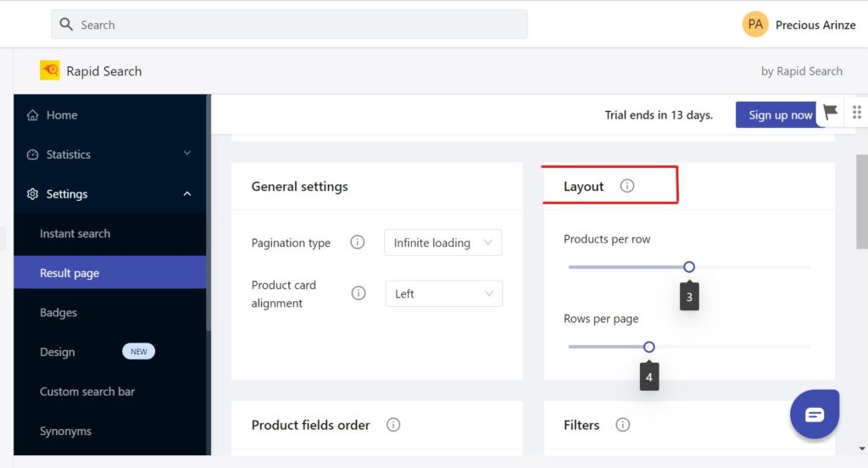The height and width of the screenshot is (468, 868).
Task: Click info icon next to Layout
Action: tap(626, 186)
